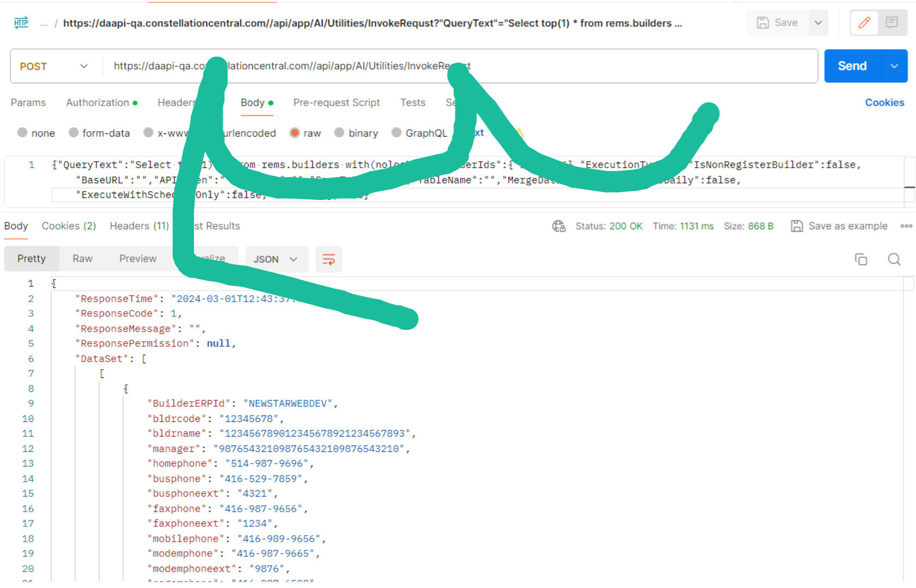Viewport: 916px width, 588px height.
Task: Open the JSON format dropdown
Action: pyautogui.click(x=276, y=259)
